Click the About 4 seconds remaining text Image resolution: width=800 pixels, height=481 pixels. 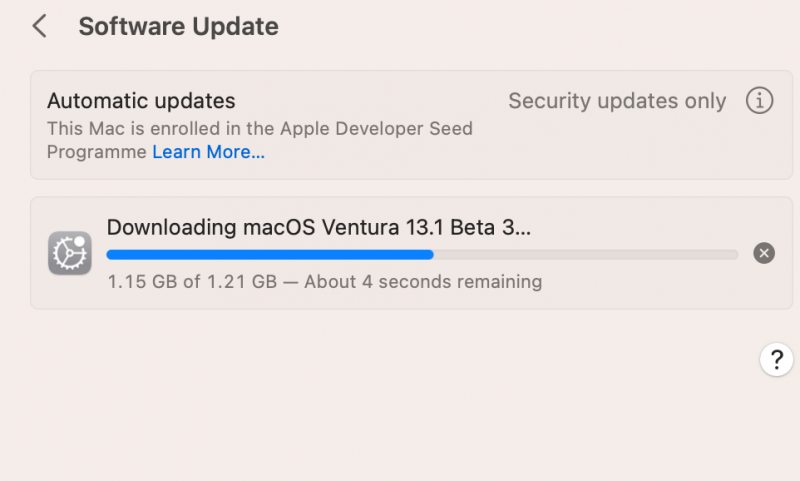click(423, 282)
